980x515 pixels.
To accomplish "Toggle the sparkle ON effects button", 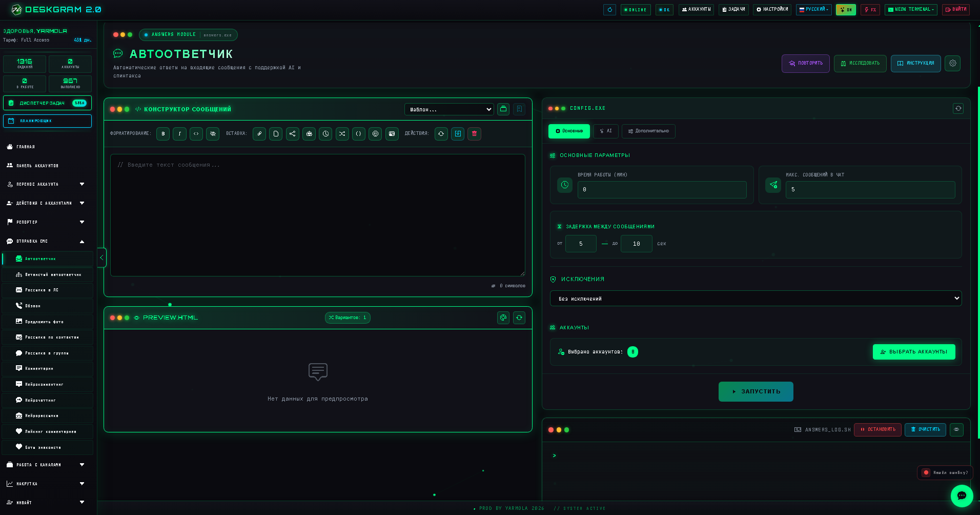I will [846, 10].
